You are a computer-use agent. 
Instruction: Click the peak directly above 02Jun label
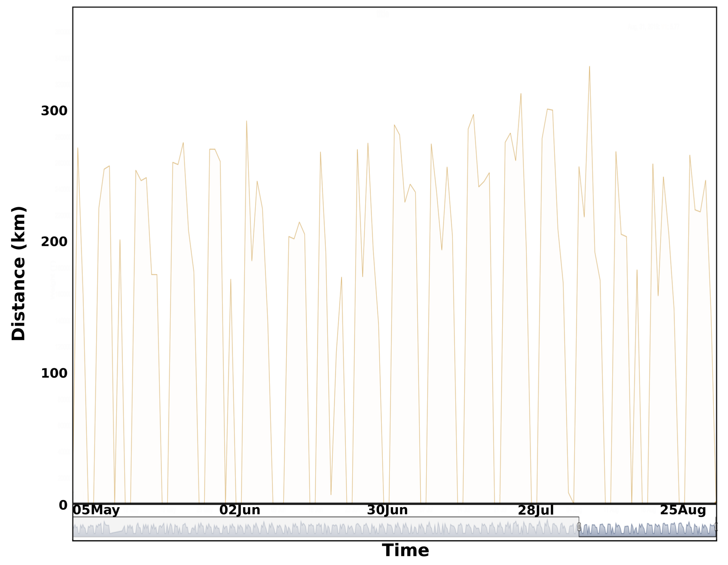point(247,121)
